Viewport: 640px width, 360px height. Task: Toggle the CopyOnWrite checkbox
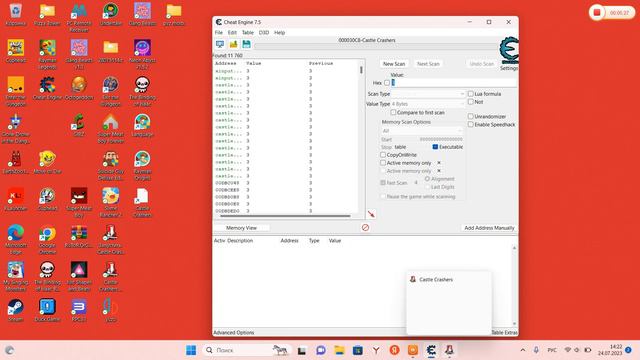tap(383, 155)
